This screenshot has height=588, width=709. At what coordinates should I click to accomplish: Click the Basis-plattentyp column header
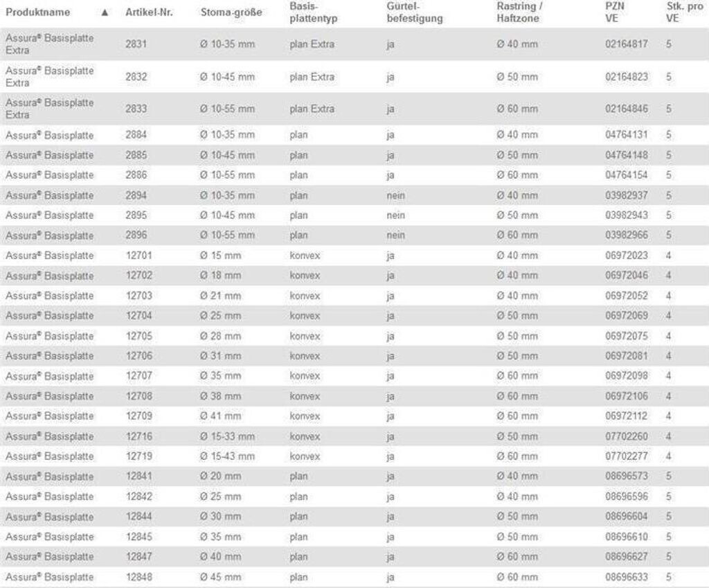coord(313,12)
